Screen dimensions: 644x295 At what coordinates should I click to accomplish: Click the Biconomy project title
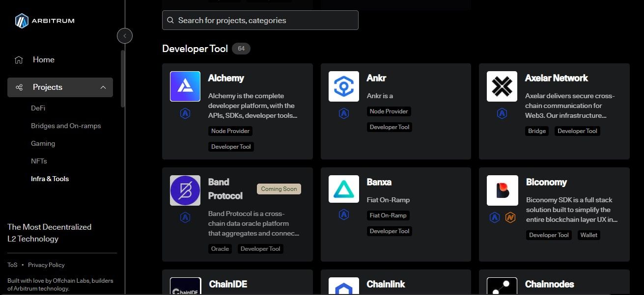click(x=546, y=182)
